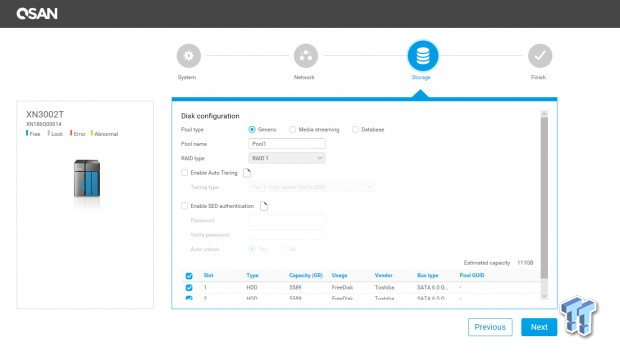This screenshot has height=360, width=620.
Task: Proceed with the Next button
Action: pos(539,327)
